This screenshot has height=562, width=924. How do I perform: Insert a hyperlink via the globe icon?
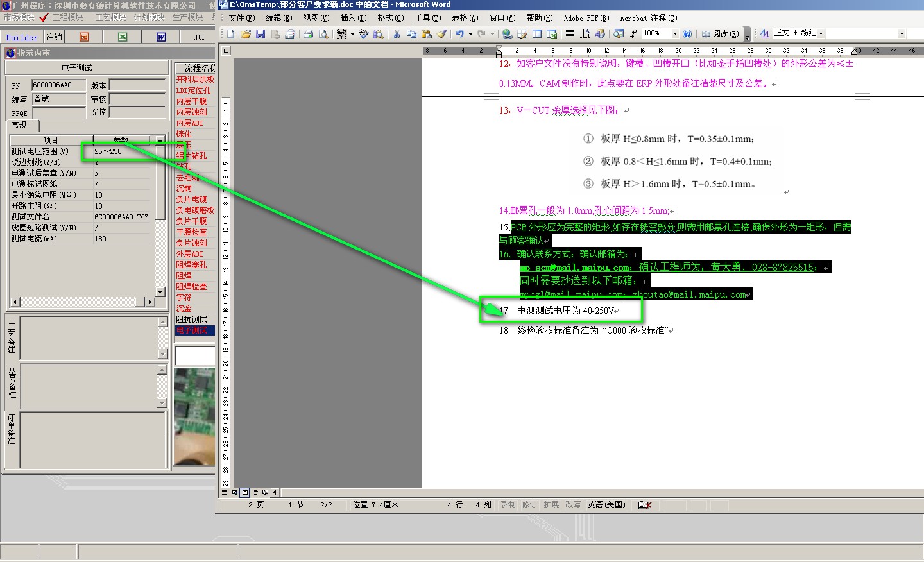[x=508, y=34]
